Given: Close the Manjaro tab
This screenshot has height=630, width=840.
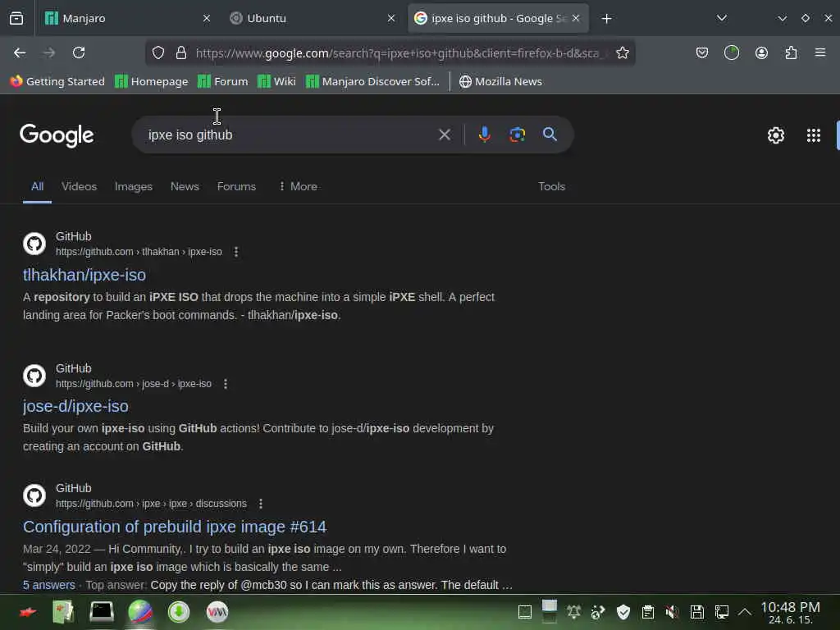Looking at the screenshot, I should [207, 18].
